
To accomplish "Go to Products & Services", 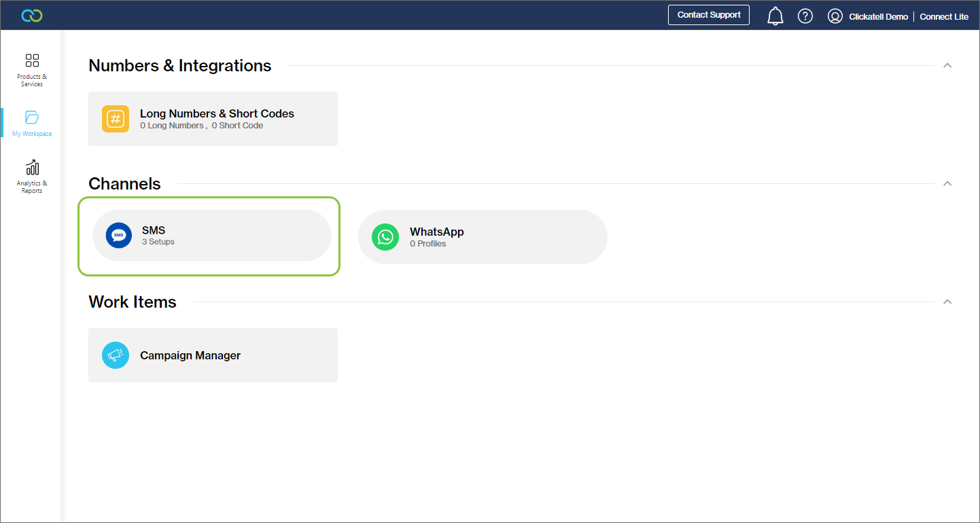I will pos(32,70).
